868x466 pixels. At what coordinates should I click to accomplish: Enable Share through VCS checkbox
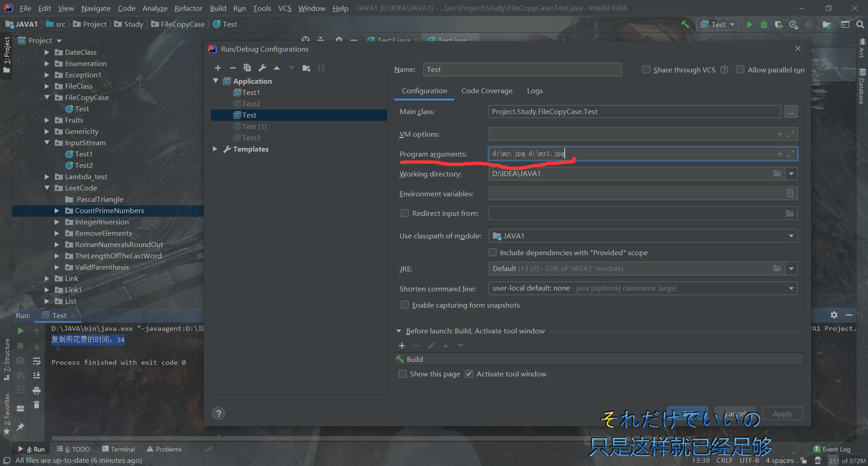tap(646, 69)
